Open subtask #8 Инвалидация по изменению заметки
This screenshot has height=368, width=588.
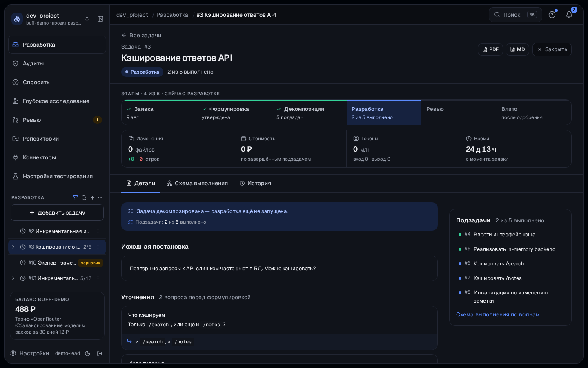point(510,297)
